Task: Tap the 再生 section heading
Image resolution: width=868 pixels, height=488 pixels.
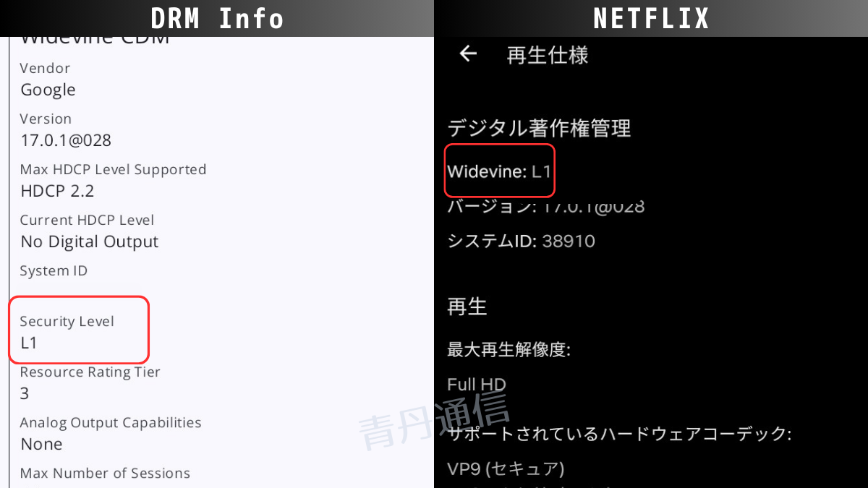Action: tap(467, 307)
